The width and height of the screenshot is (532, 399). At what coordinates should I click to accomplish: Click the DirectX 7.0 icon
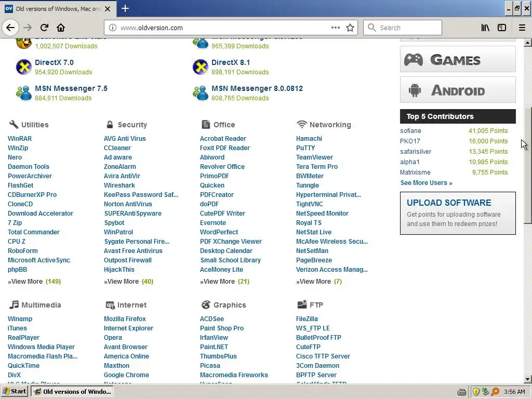[x=24, y=67]
